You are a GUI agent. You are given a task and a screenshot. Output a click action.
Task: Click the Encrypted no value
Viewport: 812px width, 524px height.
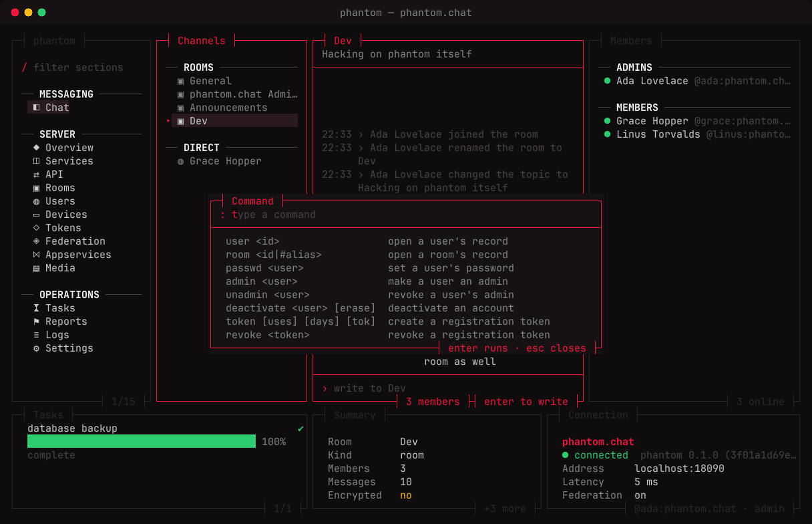pyautogui.click(x=406, y=495)
